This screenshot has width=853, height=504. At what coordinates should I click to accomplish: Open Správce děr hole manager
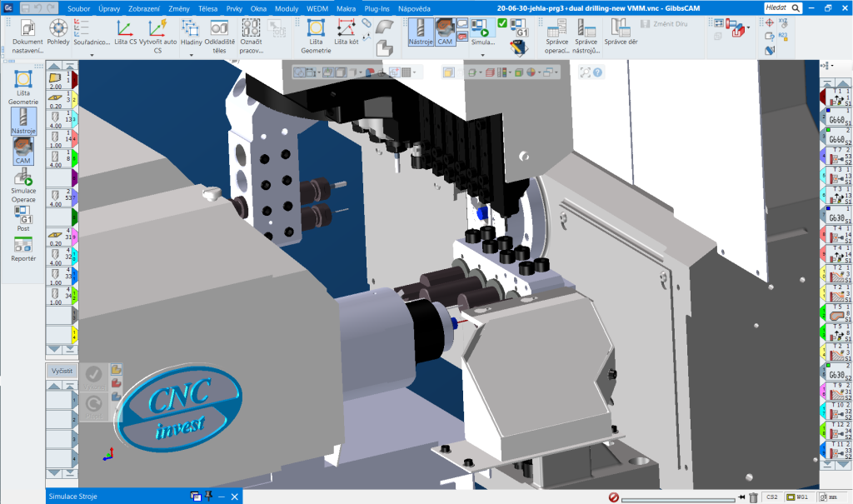click(x=621, y=33)
